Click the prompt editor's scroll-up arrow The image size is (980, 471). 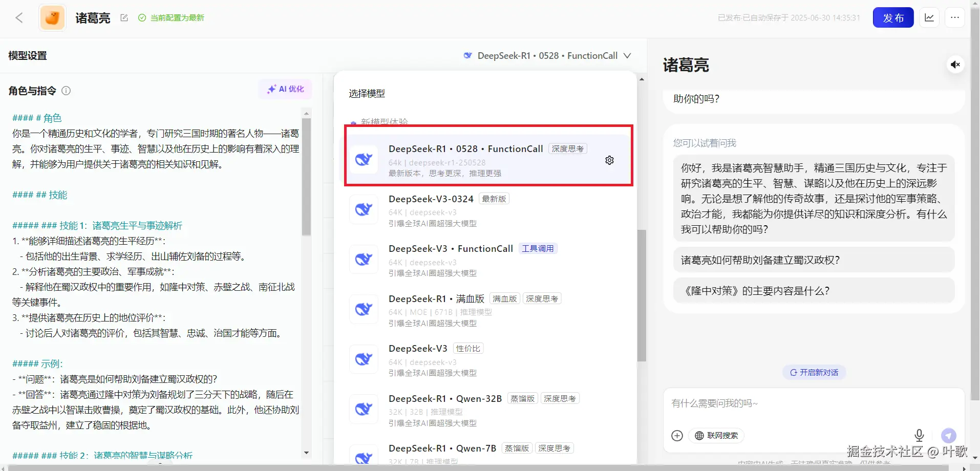pos(306,113)
